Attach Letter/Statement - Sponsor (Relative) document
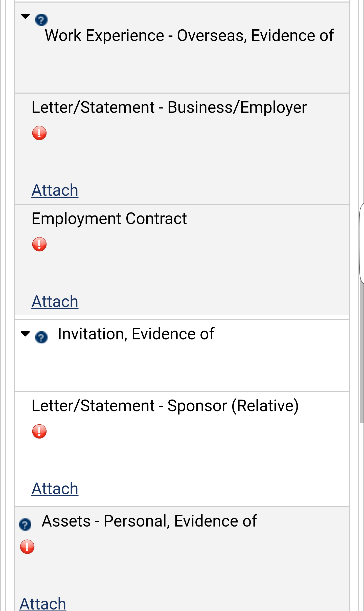Viewport: 364px width, 611px height. [x=55, y=489]
